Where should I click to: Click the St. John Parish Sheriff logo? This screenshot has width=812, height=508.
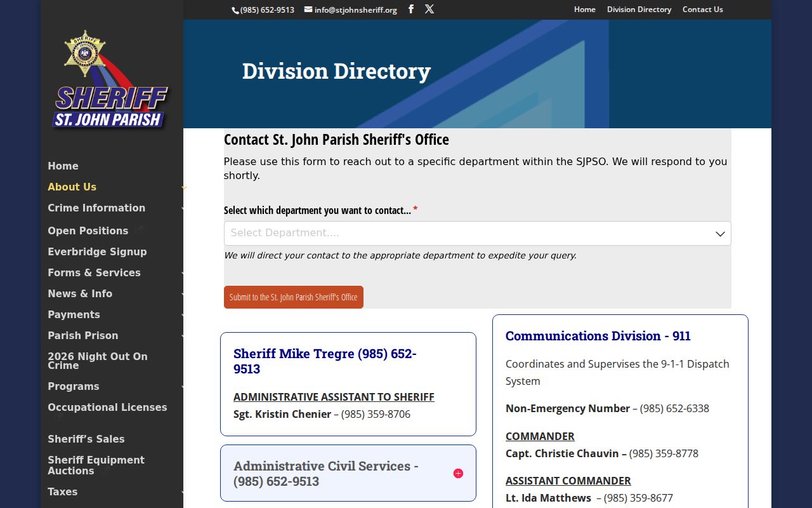(x=110, y=79)
